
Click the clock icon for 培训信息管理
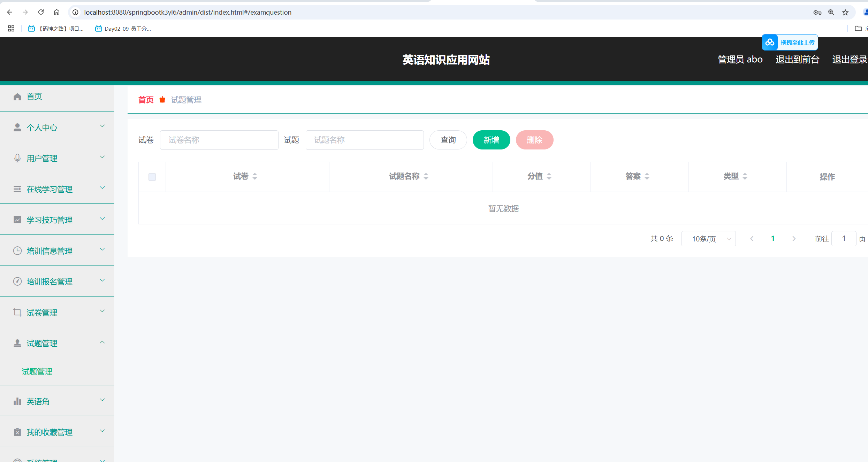click(17, 251)
